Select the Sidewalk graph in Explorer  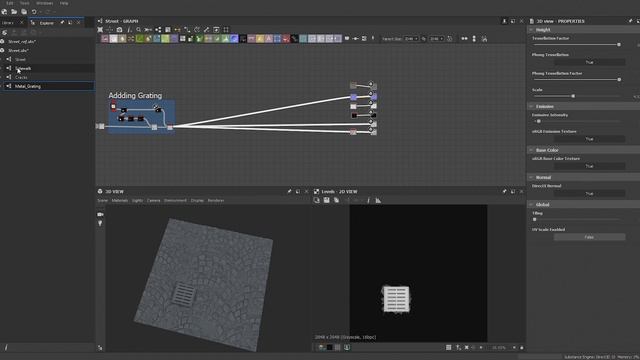(x=23, y=69)
